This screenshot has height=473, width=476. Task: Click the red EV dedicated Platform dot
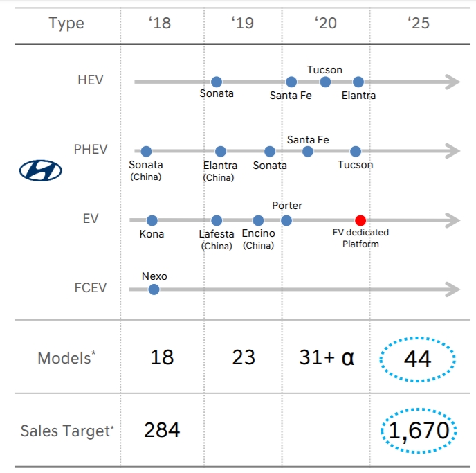(360, 220)
